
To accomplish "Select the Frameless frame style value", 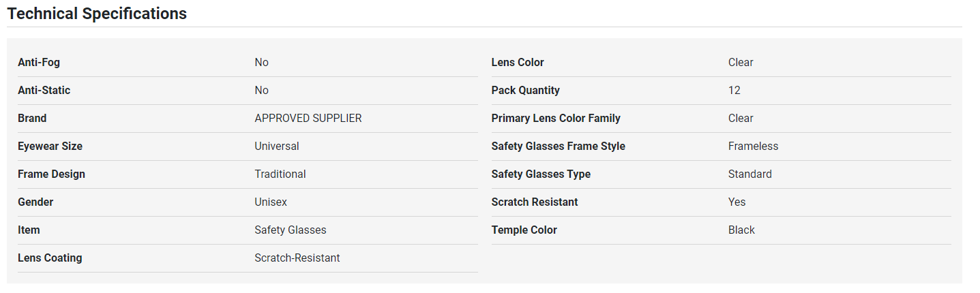I will [753, 146].
